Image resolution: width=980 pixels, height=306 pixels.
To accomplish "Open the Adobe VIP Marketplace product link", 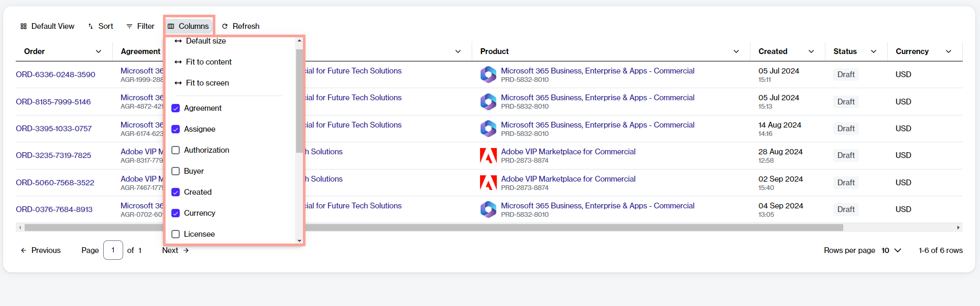I will click(x=568, y=152).
